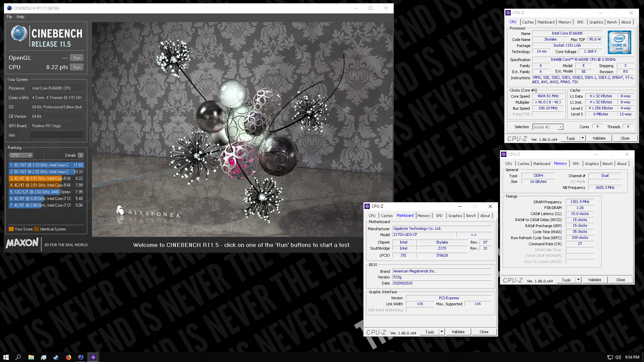Open Graphics tab in Mainboard CPU-Z window
644x362 pixels.
(x=455, y=216)
